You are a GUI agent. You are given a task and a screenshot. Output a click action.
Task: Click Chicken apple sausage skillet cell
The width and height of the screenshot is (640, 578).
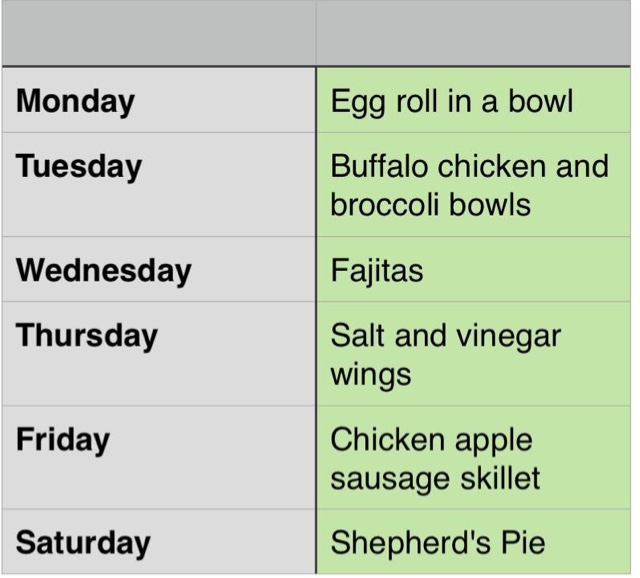474,458
